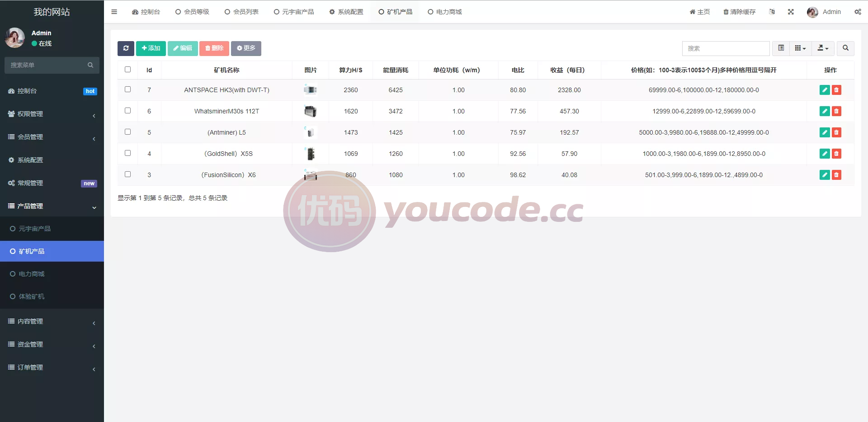Edit the ANTSPACE HK3 row
Screen dimensions: 868x422
point(825,90)
